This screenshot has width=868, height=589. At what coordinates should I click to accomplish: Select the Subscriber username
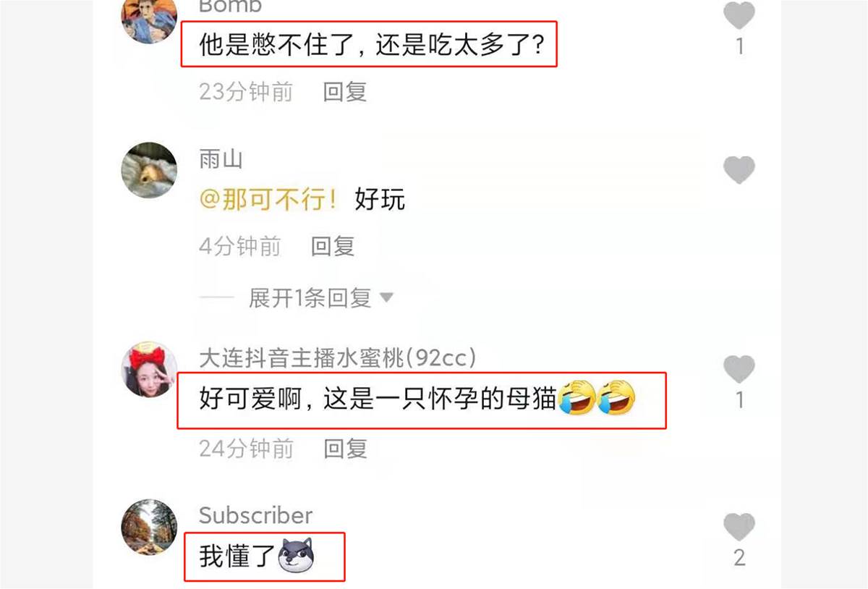pos(256,515)
